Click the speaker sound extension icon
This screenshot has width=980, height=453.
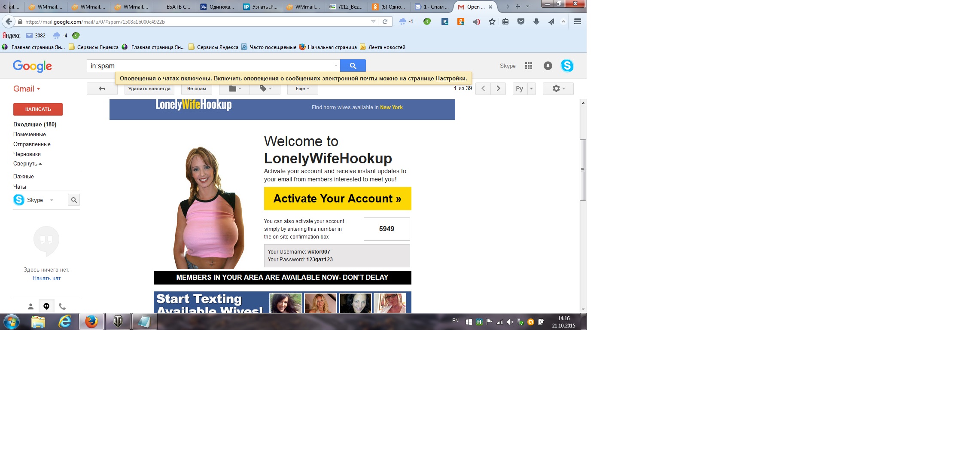coord(476,21)
